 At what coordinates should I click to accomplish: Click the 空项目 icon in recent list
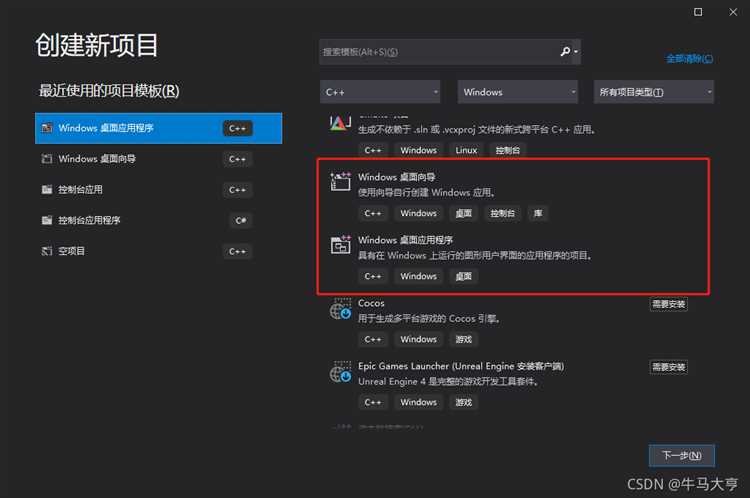pos(47,251)
